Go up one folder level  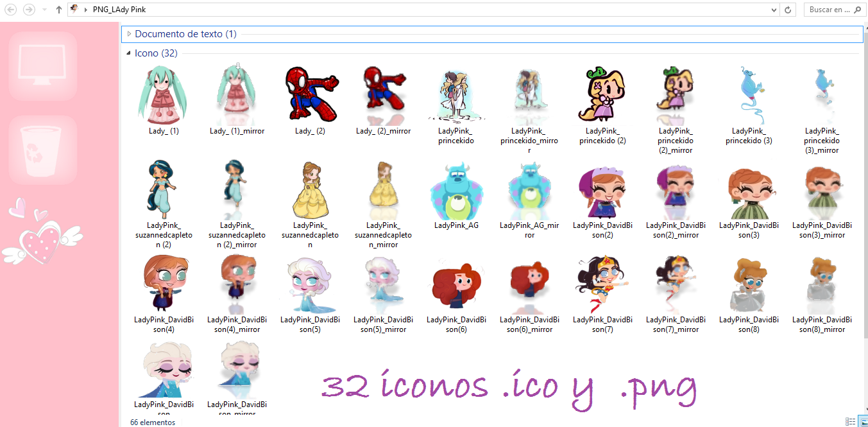59,10
